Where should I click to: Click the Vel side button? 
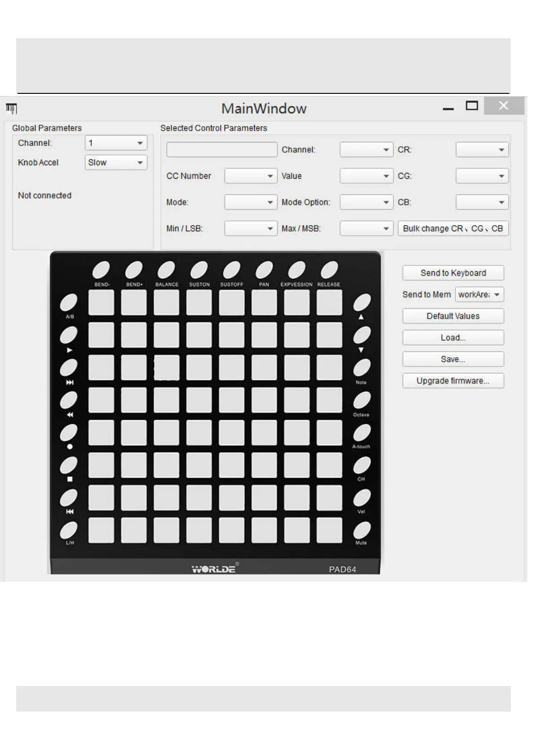coord(362,498)
